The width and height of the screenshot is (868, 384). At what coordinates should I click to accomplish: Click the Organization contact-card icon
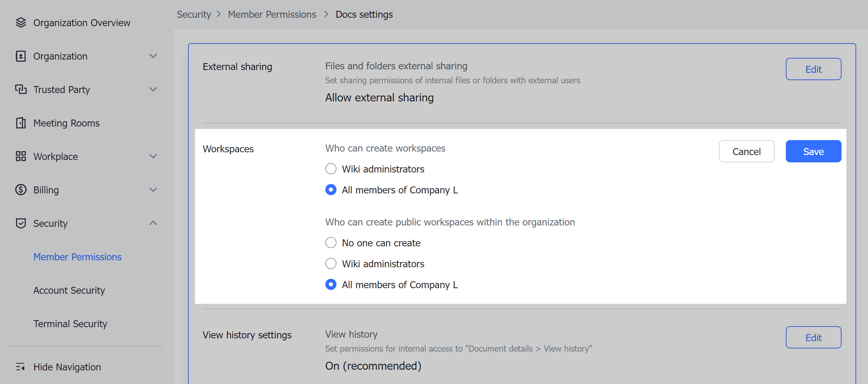21,56
